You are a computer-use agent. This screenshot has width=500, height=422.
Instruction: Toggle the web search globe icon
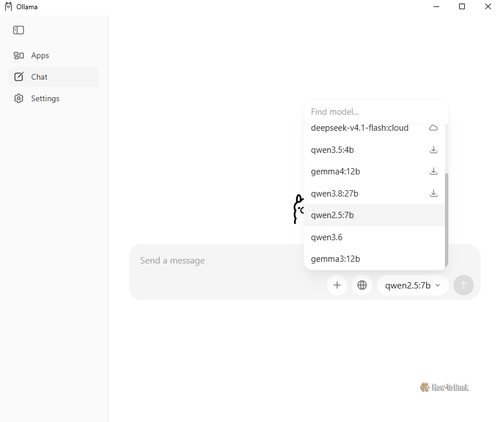[x=362, y=285]
